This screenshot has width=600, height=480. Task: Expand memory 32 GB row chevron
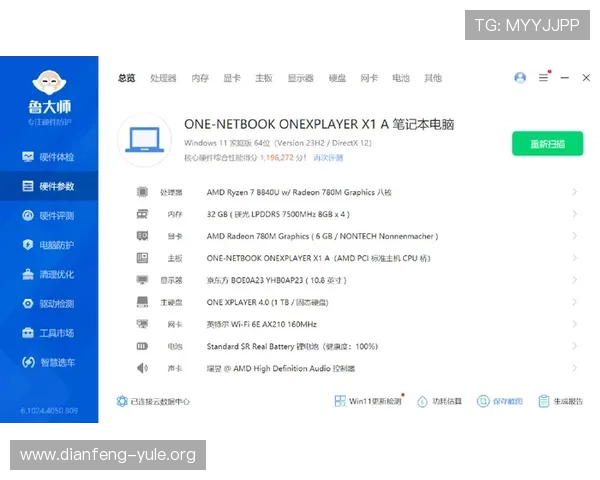[574, 214]
